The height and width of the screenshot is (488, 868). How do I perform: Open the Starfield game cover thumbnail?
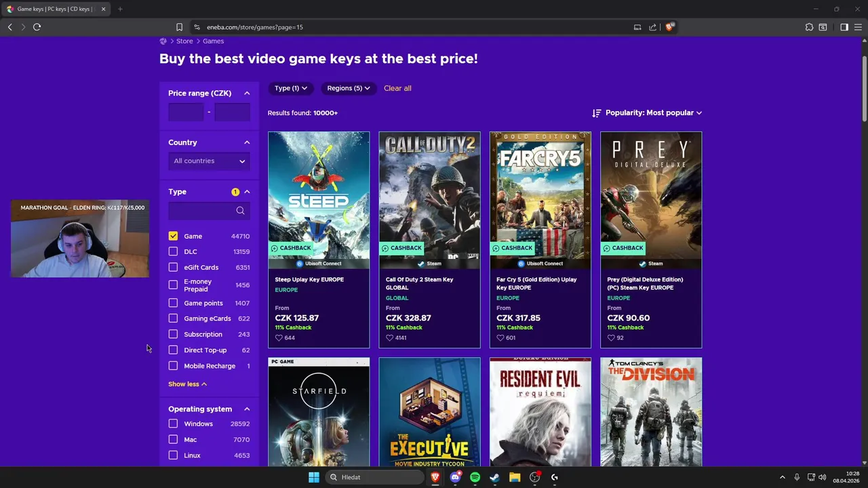coord(319,412)
